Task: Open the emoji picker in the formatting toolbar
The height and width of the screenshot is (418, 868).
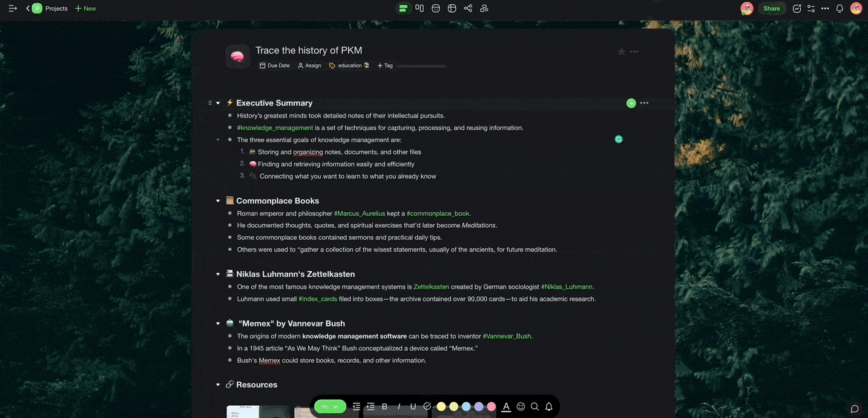Action: pos(521,406)
